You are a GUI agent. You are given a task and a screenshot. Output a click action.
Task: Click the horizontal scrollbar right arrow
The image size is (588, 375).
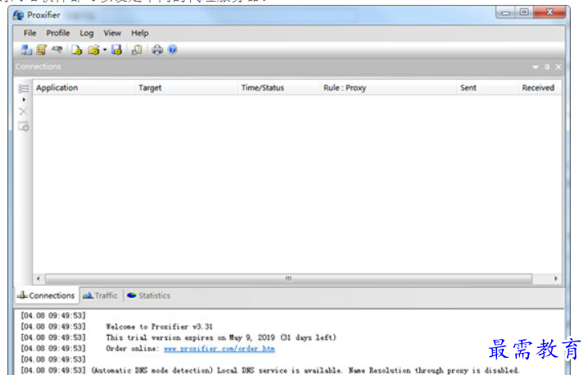[x=556, y=278]
